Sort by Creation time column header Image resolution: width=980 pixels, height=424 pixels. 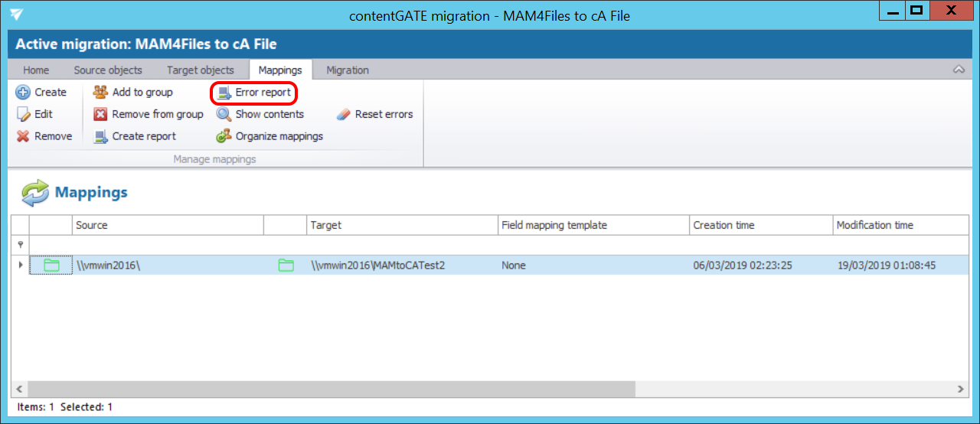761,225
